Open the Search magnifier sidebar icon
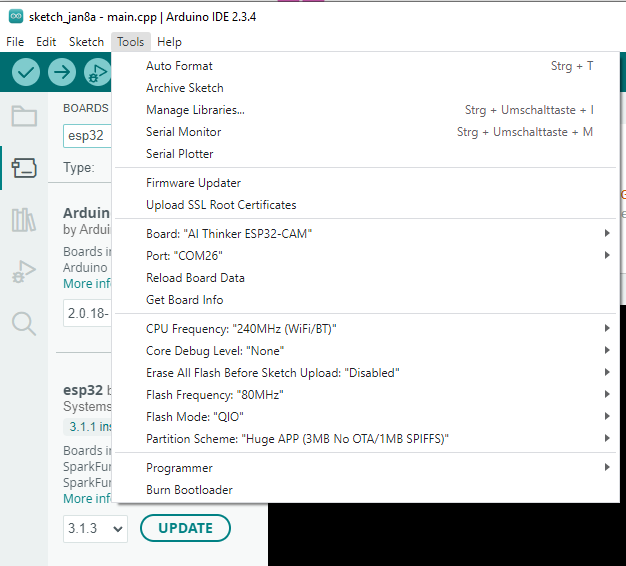This screenshot has width=626, height=566. [24, 323]
